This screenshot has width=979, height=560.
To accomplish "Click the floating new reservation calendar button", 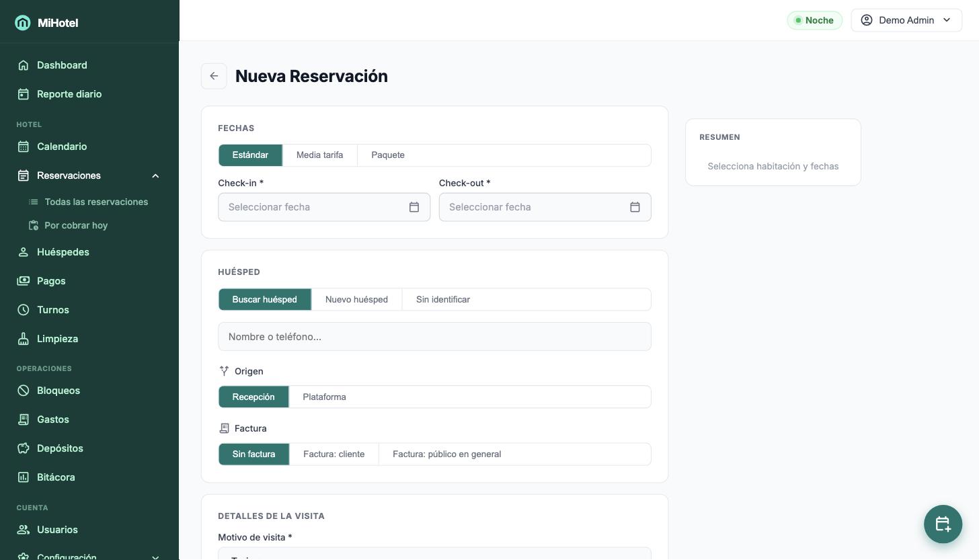I will (x=943, y=524).
